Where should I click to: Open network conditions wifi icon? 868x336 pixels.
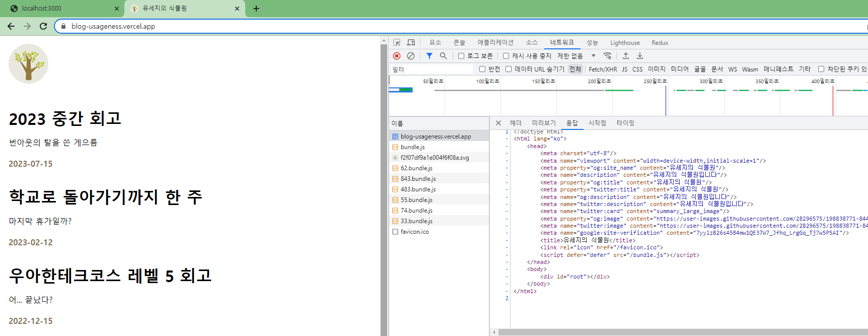coord(608,56)
